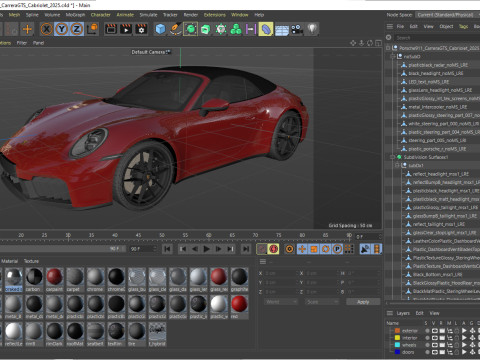Click the timeline marker at frame 60

[209, 236]
